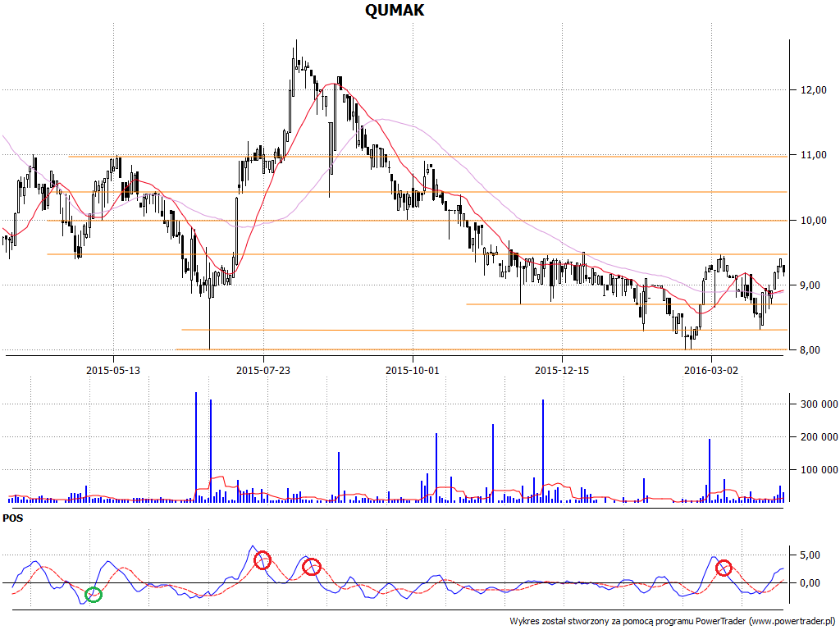
Task: Select the 12,00 price axis label
Action: click(x=813, y=90)
